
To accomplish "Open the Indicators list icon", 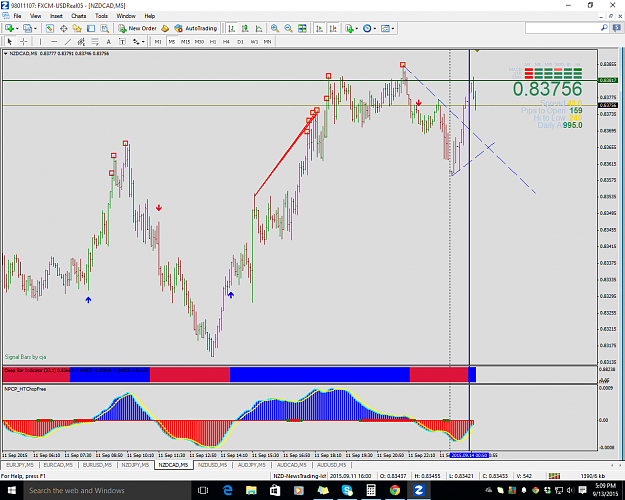I will coord(350,28).
